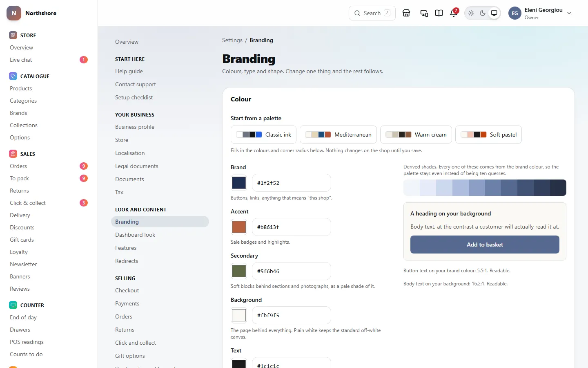588x368 pixels.
Task: Open the Secondary colour swatch
Action: point(239,271)
